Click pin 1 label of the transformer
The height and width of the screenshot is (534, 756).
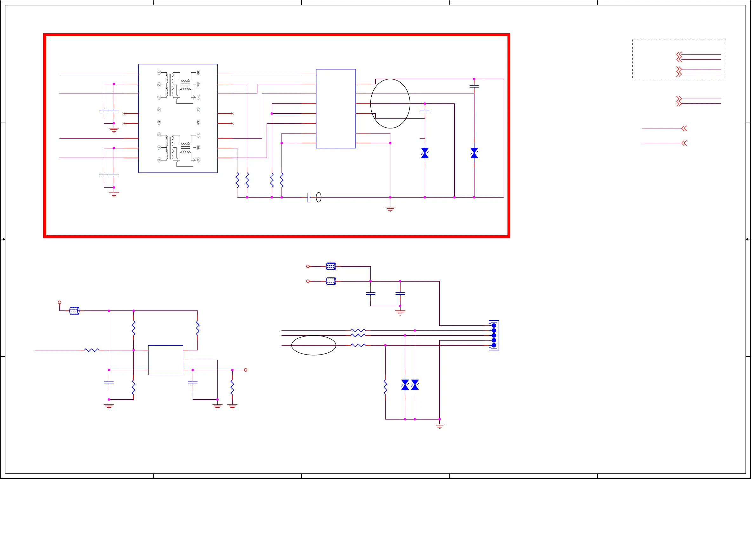(159, 72)
